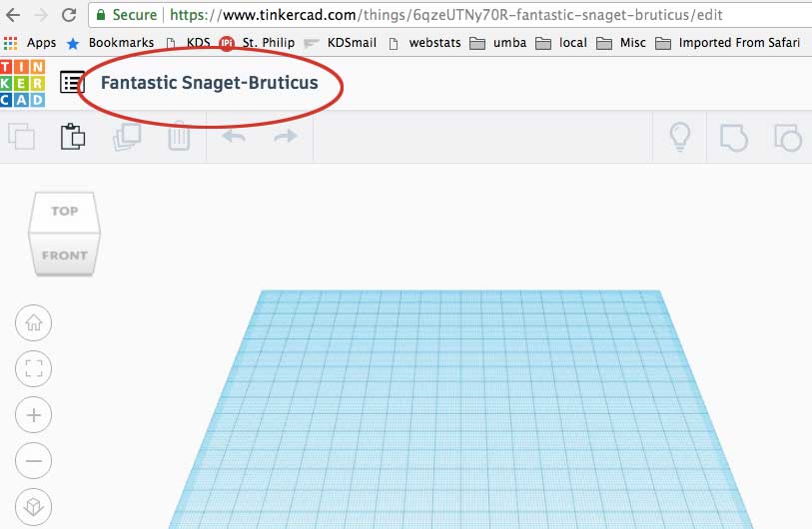Image resolution: width=812 pixels, height=529 pixels.
Task: Click the Duplicate icon
Action: click(x=127, y=137)
